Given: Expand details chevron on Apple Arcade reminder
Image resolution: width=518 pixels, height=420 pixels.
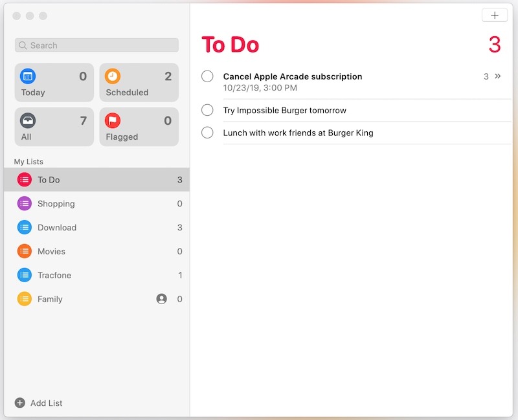Looking at the screenshot, I should (x=497, y=76).
